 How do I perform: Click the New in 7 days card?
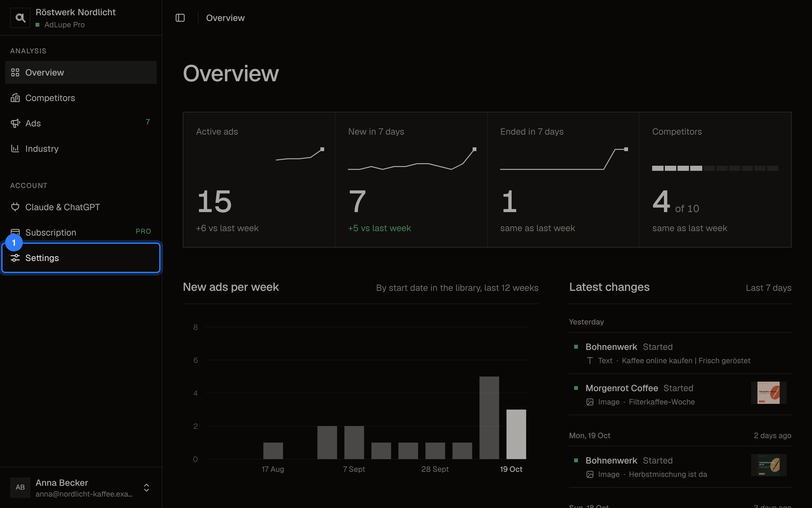(x=411, y=180)
